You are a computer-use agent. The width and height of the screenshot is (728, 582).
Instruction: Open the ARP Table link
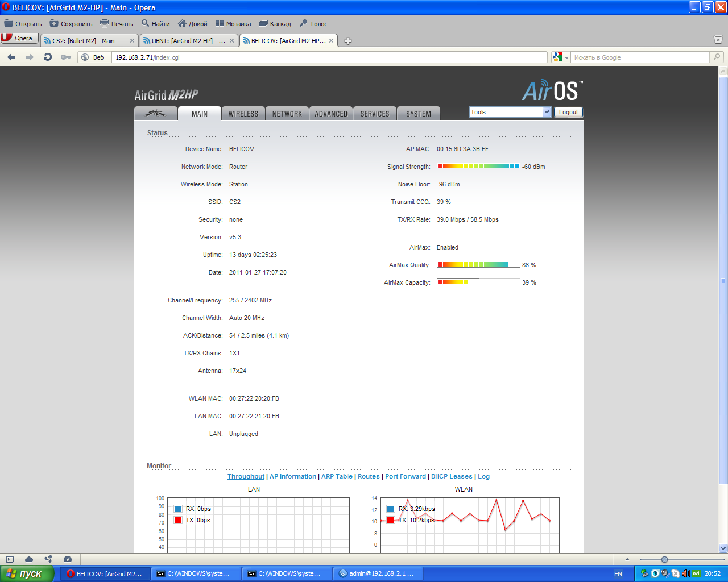[337, 476]
